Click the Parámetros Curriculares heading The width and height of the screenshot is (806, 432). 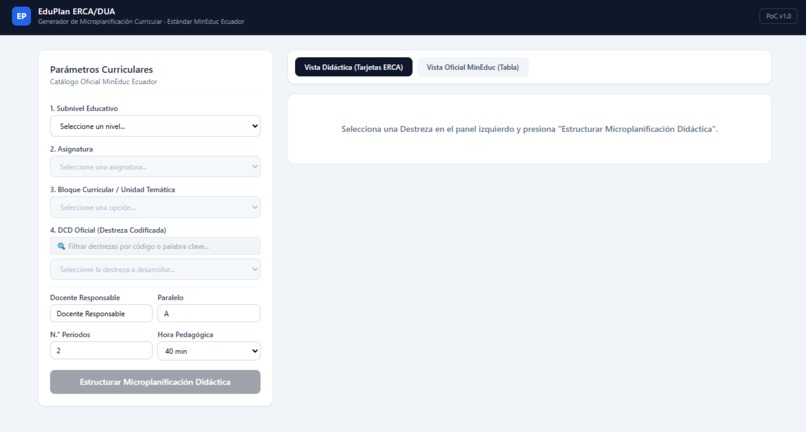[x=101, y=69]
